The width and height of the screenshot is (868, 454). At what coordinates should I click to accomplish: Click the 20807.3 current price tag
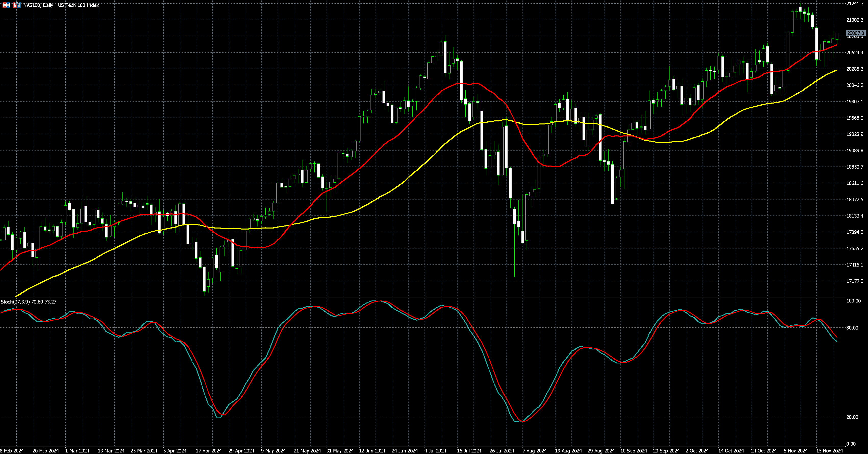coord(855,33)
